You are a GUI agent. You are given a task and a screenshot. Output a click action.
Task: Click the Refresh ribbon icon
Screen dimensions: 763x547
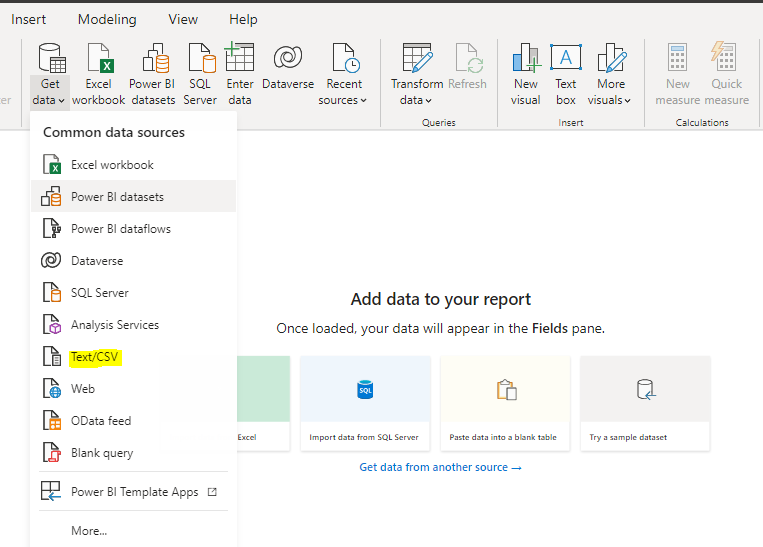(x=469, y=57)
